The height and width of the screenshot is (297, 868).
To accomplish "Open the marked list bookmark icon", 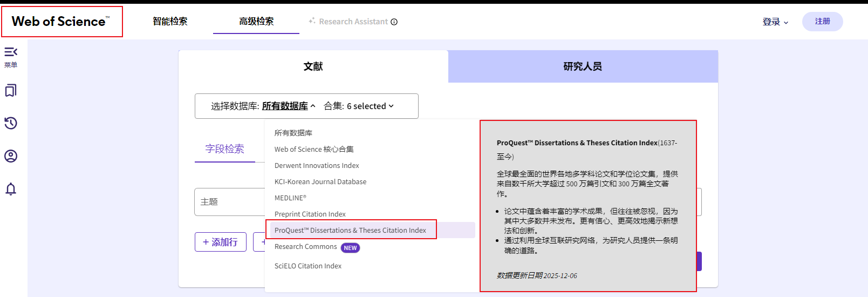I will pos(11,91).
